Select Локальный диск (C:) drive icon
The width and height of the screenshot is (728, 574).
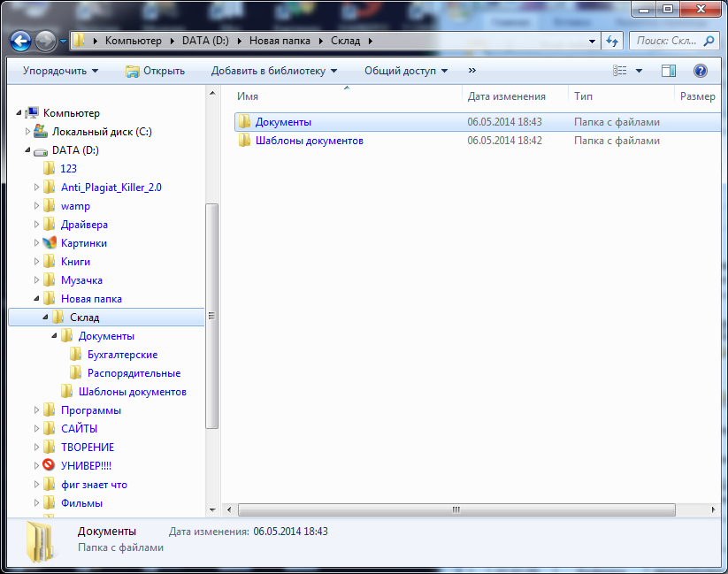(41, 132)
